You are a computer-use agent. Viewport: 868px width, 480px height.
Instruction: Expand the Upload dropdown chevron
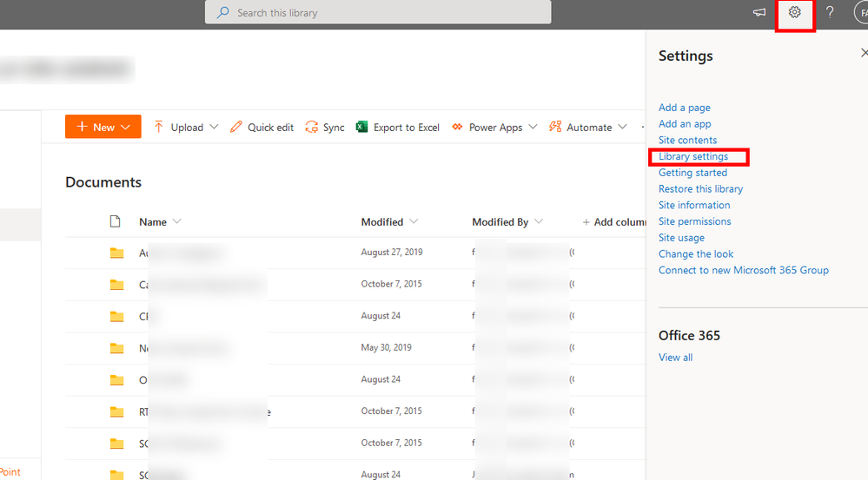click(x=215, y=127)
